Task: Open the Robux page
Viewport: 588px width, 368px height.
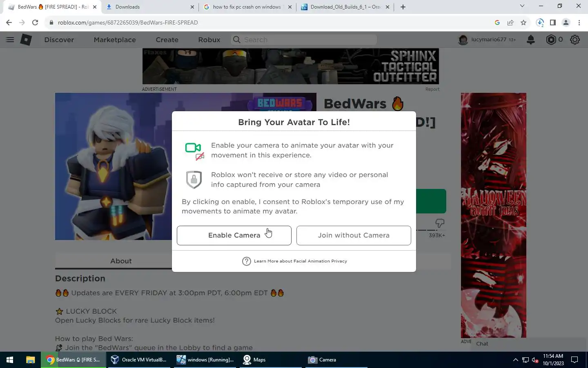Action: 209,40
